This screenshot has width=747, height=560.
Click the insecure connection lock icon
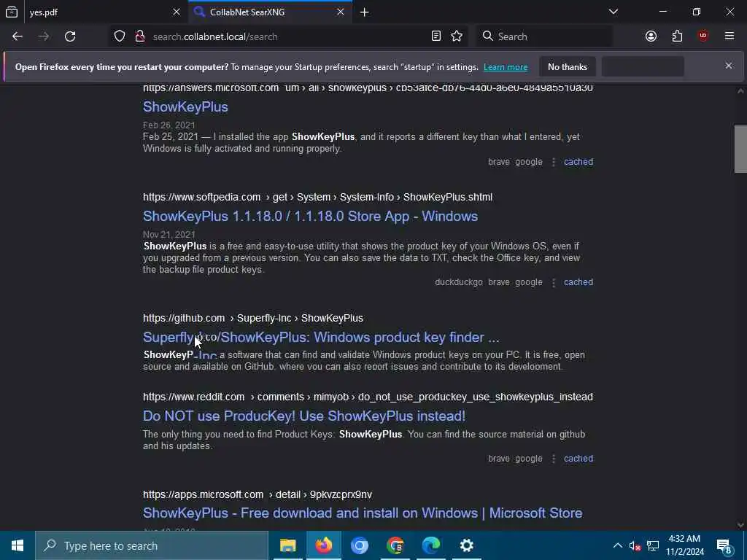click(x=140, y=36)
